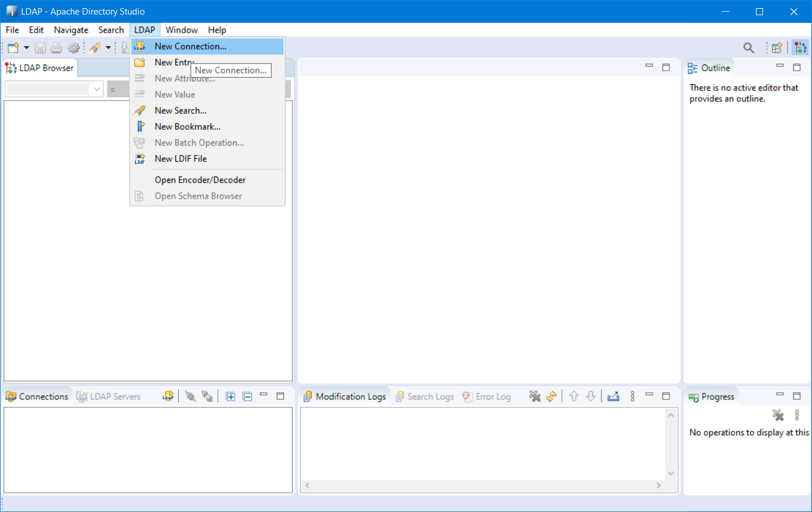Click the Print toolbar icon
Image resolution: width=812 pixels, height=512 pixels.
pyautogui.click(x=57, y=48)
